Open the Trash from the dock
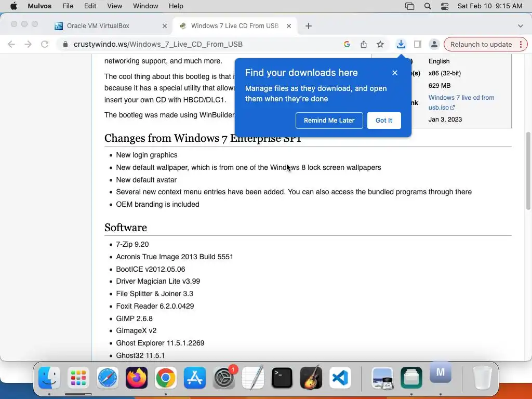532x399 pixels. tap(482, 378)
